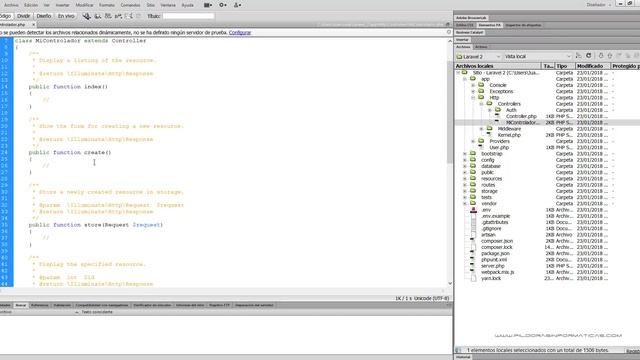Expand the bootstrap folder
Viewport: 640px width, 360px height.
[465, 154]
